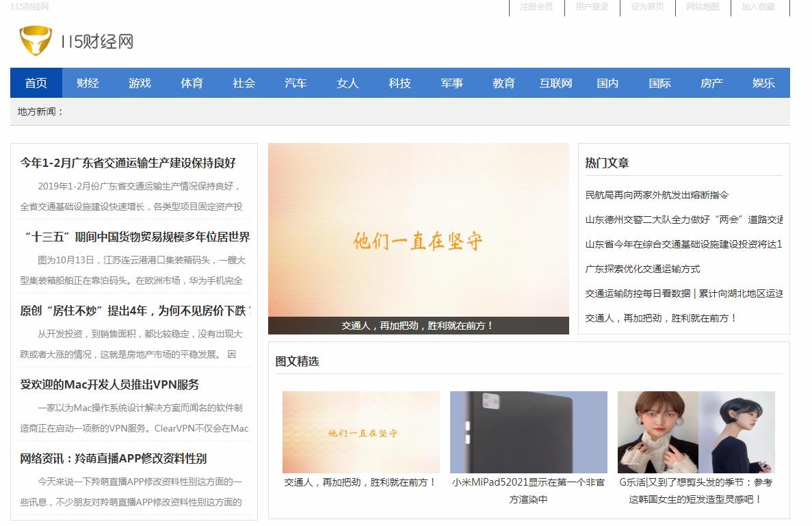The height and width of the screenshot is (526, 812).
Task: Open caption G乐活|又到了想剪头发的季节
Action: pos(696,491)
